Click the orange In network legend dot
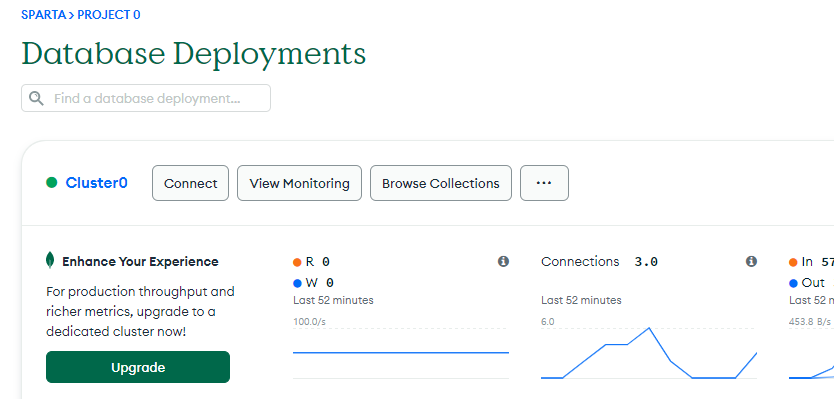Image resolution: width=834 pixels, height=399 pixels. click(x=793, y=262)
